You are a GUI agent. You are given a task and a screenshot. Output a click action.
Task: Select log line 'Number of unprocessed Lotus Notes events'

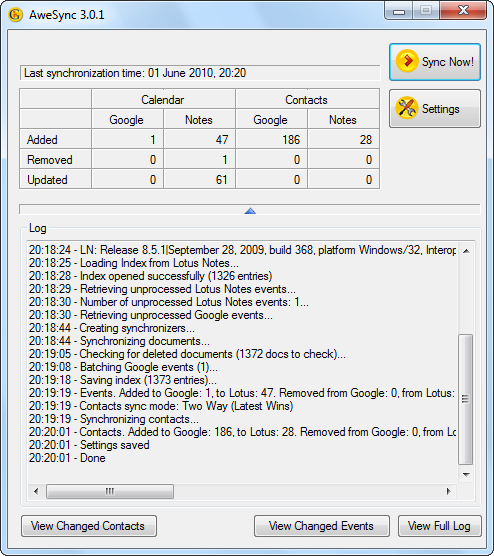(x=169, y=302)
